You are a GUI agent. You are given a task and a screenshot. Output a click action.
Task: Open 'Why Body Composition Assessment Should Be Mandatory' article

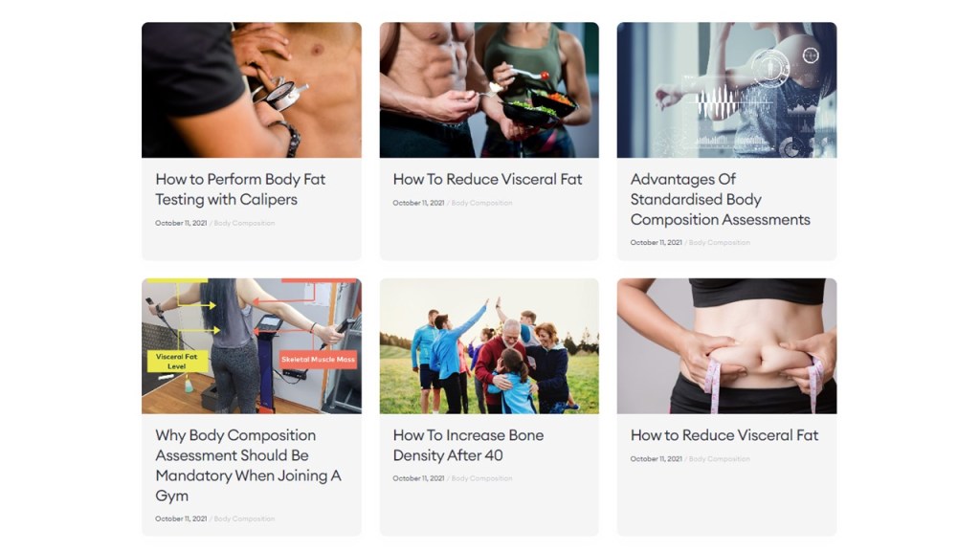tap(248, 466)
